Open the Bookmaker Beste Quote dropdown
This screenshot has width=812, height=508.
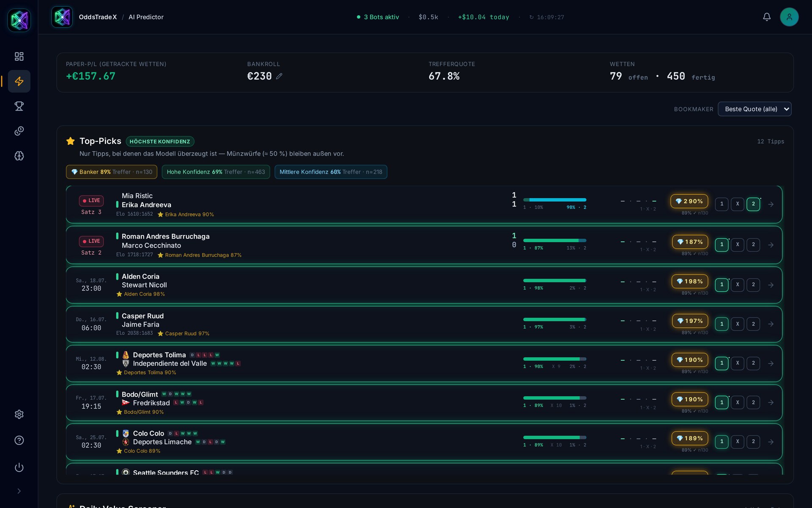[x=754, y=109]
